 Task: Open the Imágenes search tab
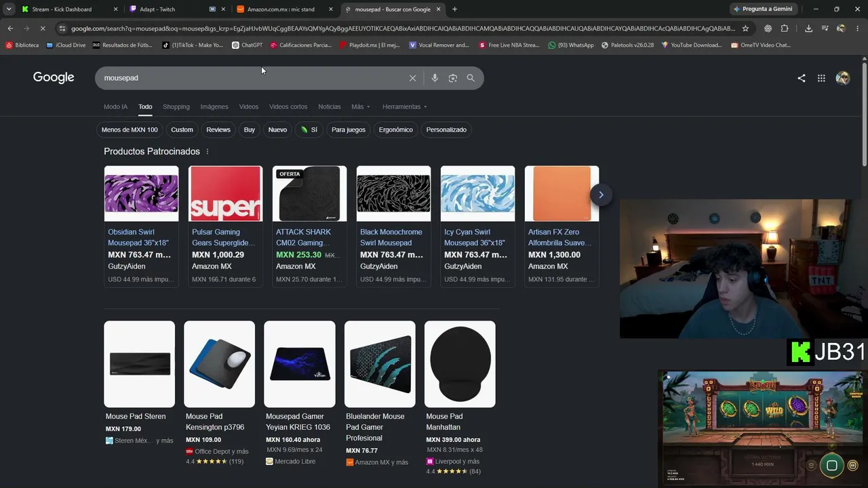pyautogui.click(x=214, y=106)
